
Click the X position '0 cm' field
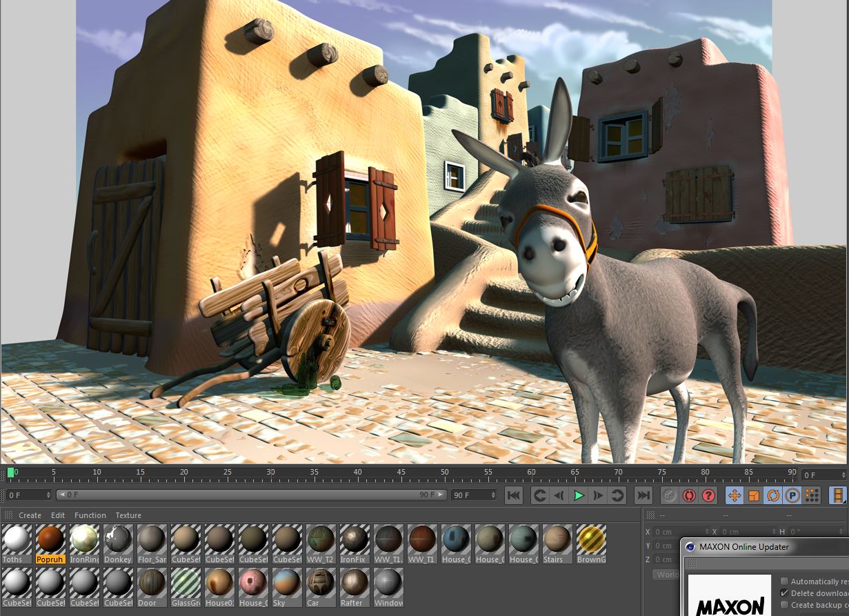[681, 532]
